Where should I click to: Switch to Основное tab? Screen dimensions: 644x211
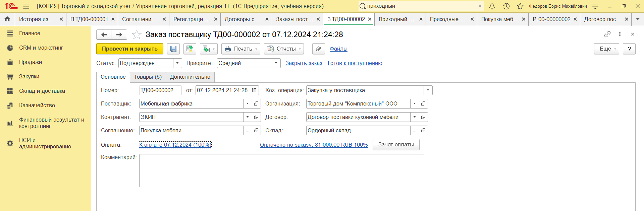(x=113, y=77)
